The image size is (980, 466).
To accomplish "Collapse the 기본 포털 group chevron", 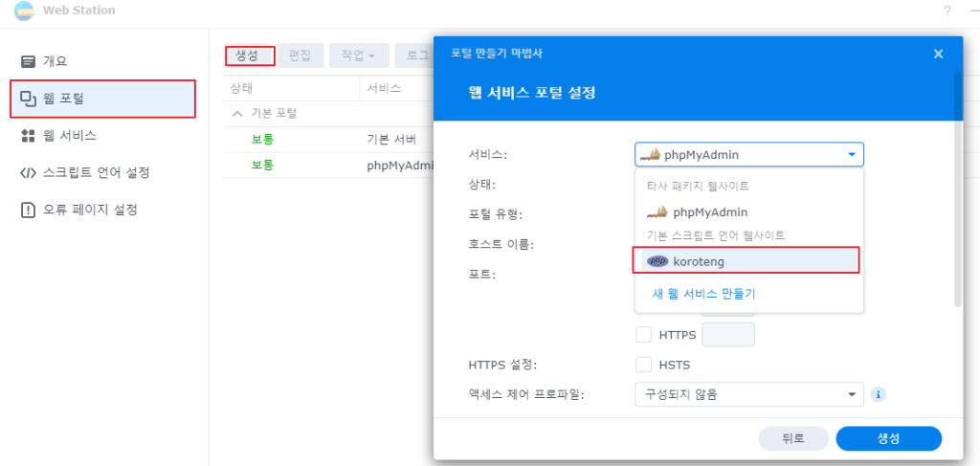I will click(237, 114).
